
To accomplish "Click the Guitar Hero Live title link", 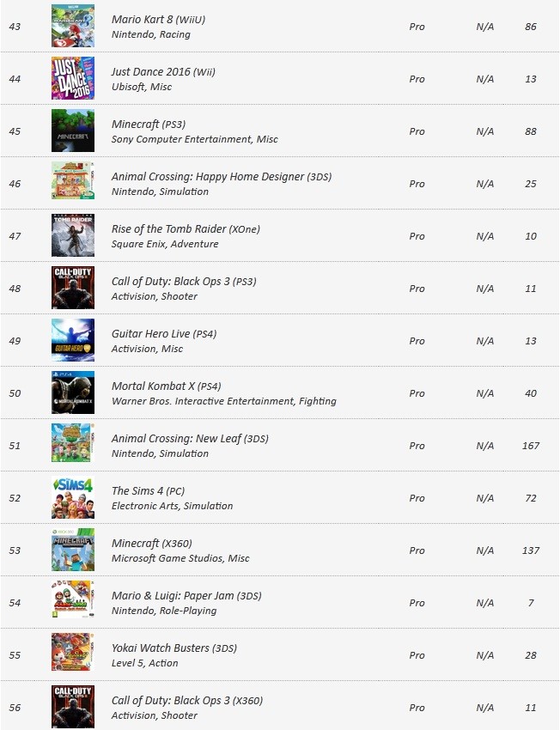I will [x=164, y=334].
